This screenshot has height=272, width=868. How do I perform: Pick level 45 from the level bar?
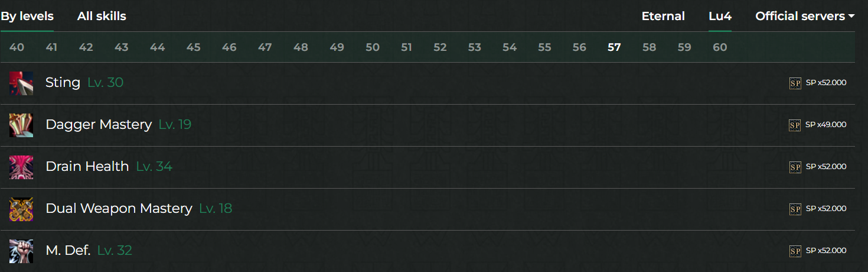[193, 47]
